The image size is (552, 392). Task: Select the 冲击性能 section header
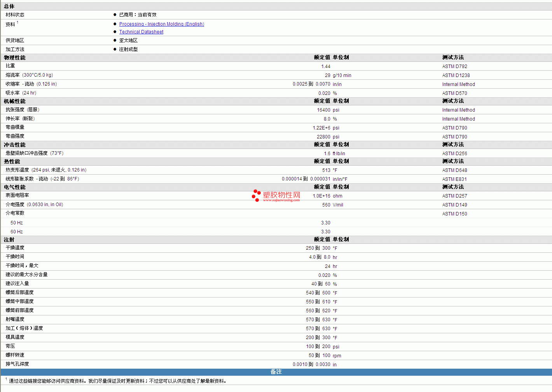tap(14, 145)
